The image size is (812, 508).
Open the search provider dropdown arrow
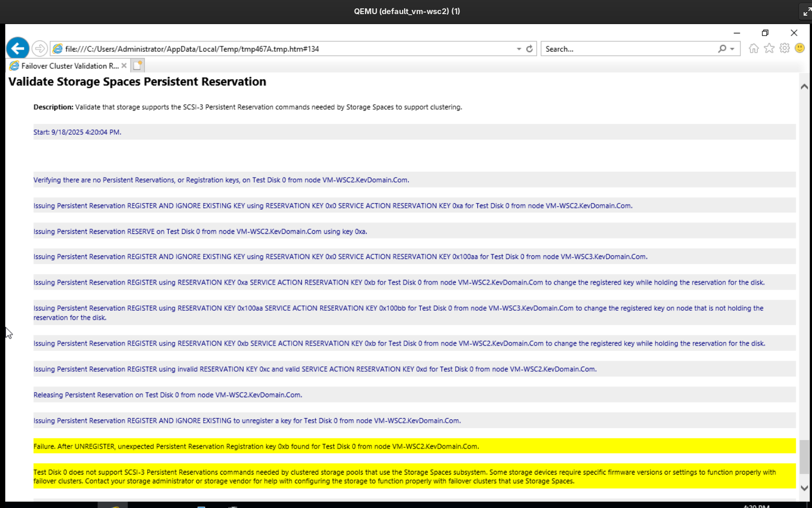732,49
